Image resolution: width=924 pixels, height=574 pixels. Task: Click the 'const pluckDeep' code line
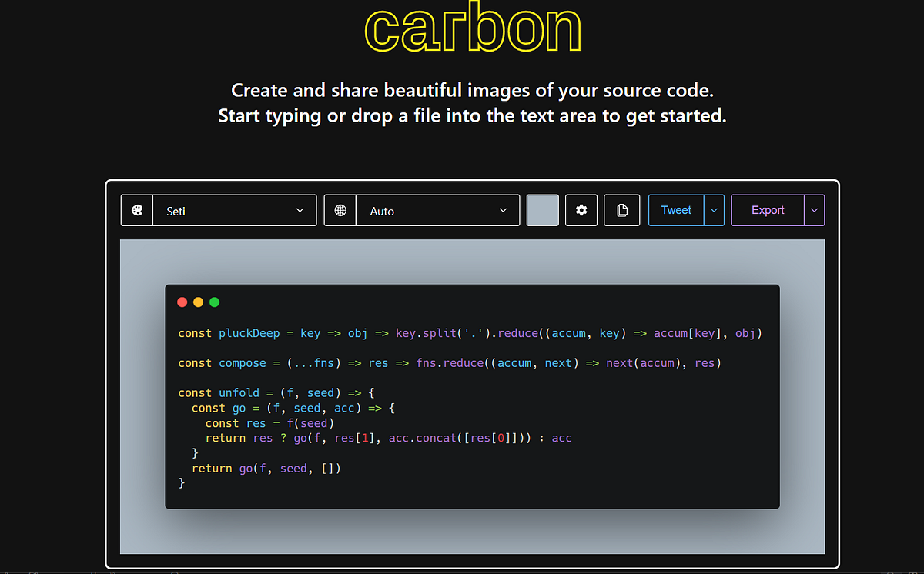(x=470, y=333)
